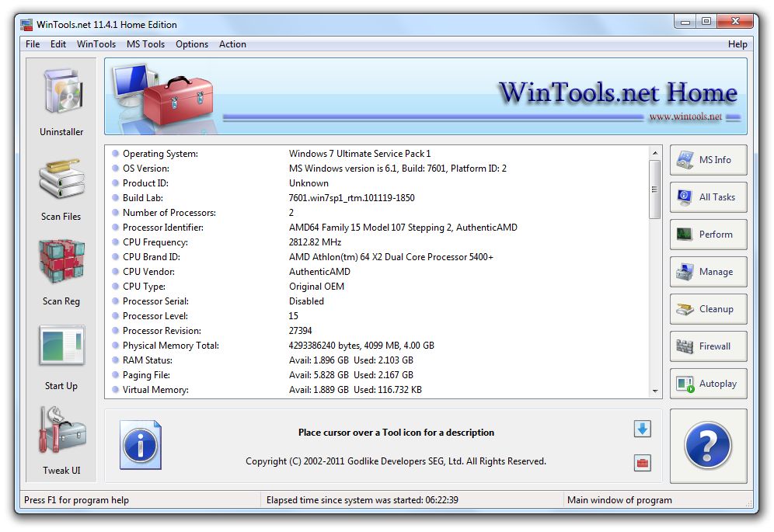
Task: Open the Action menu
Action: point(232,44)
